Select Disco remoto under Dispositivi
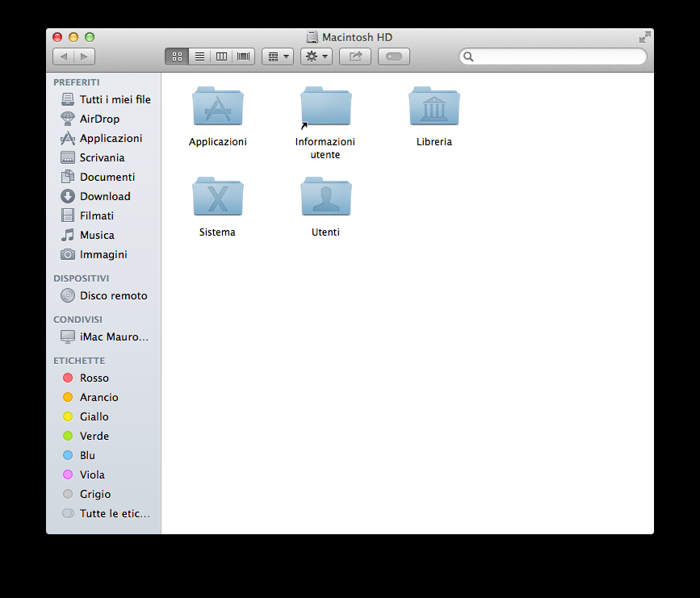700x598 pixels. [x=113, y=295]
